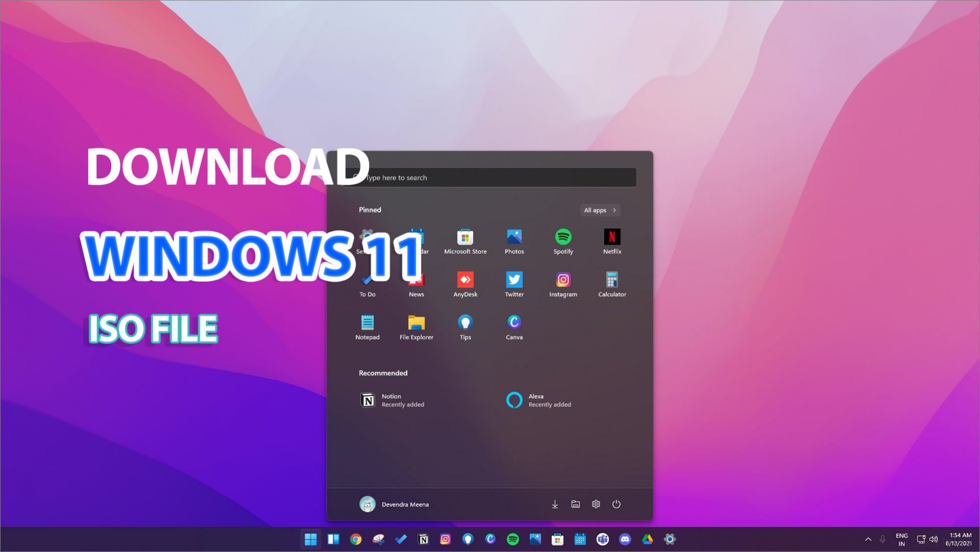980x552 pixels.
Task: Open recommended Alexa app
Action: [x=539, y=400]
